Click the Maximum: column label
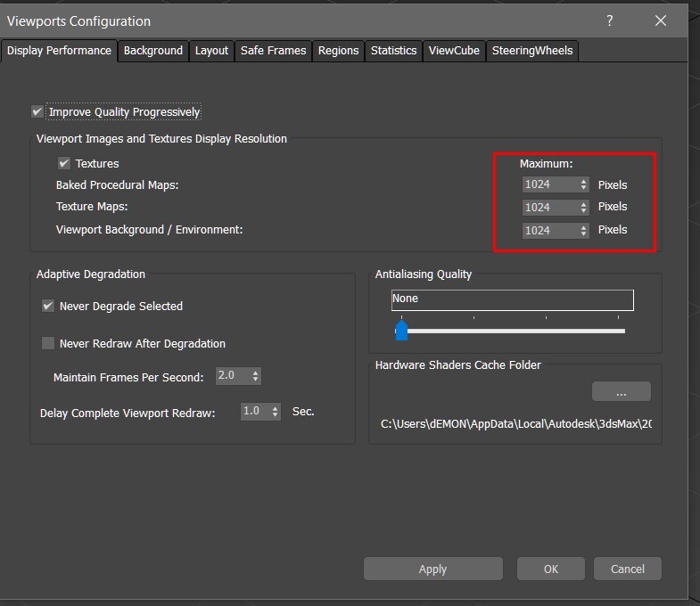The width and height of the screenshot is (700, 606). click(546, 164)
